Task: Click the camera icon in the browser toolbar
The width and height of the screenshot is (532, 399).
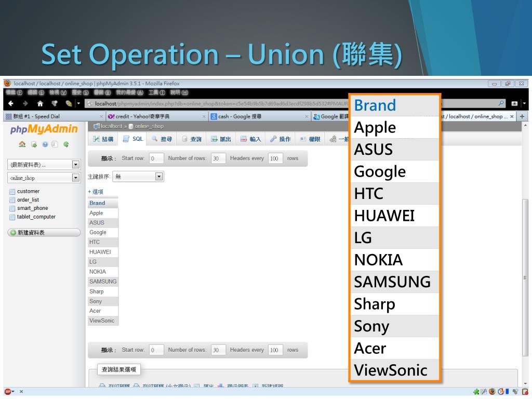Action: pos(514,103)
